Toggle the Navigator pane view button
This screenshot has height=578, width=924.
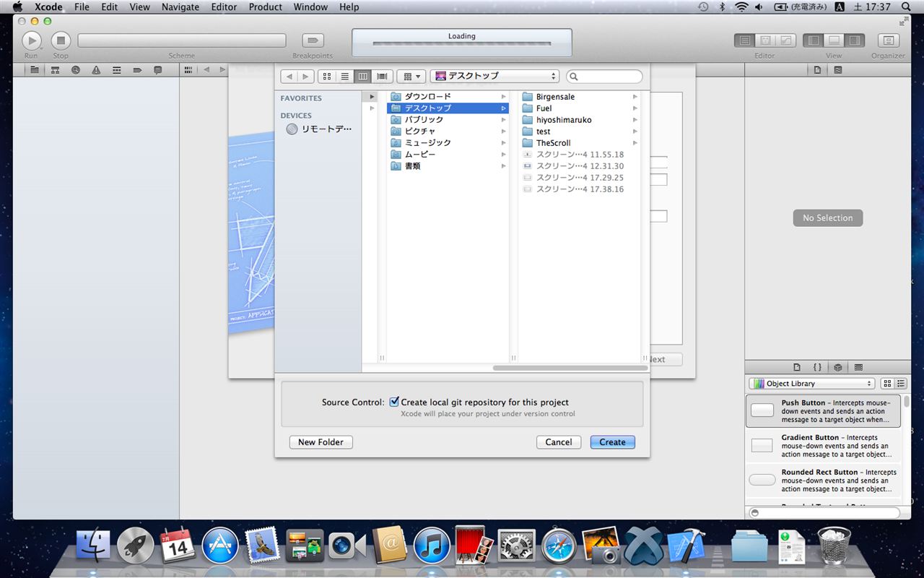(x=814, y=40)
